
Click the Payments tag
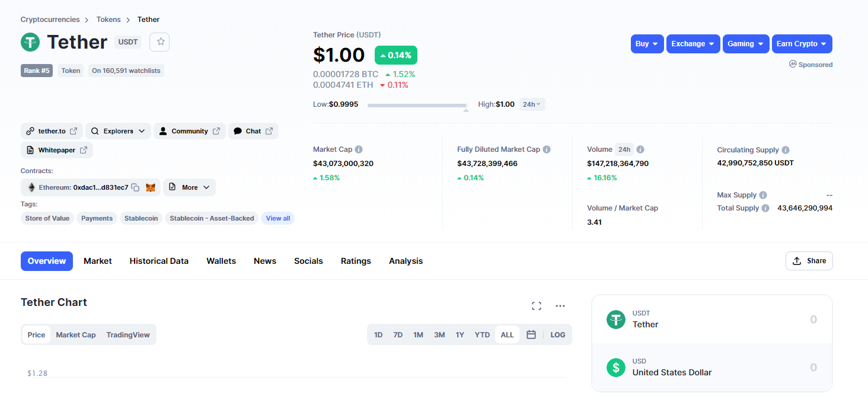(x=97, y=218)
